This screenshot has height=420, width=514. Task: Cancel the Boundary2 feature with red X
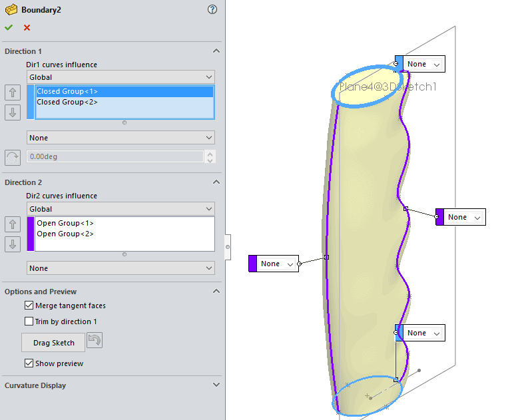pos(27,27)
